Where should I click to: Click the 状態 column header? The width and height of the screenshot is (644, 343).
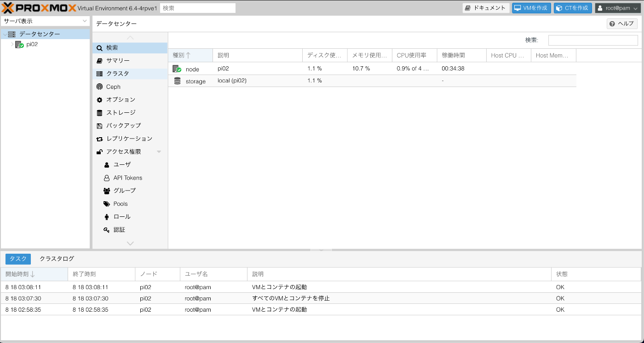596,274
